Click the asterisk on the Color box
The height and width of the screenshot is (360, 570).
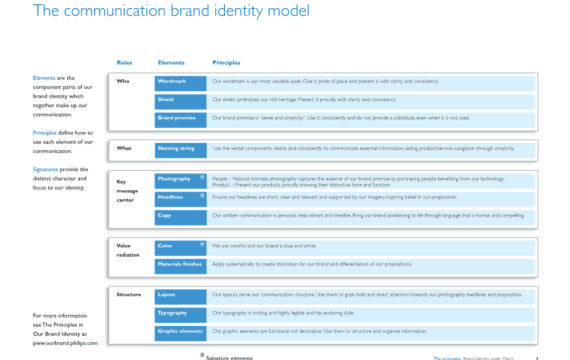202,244
